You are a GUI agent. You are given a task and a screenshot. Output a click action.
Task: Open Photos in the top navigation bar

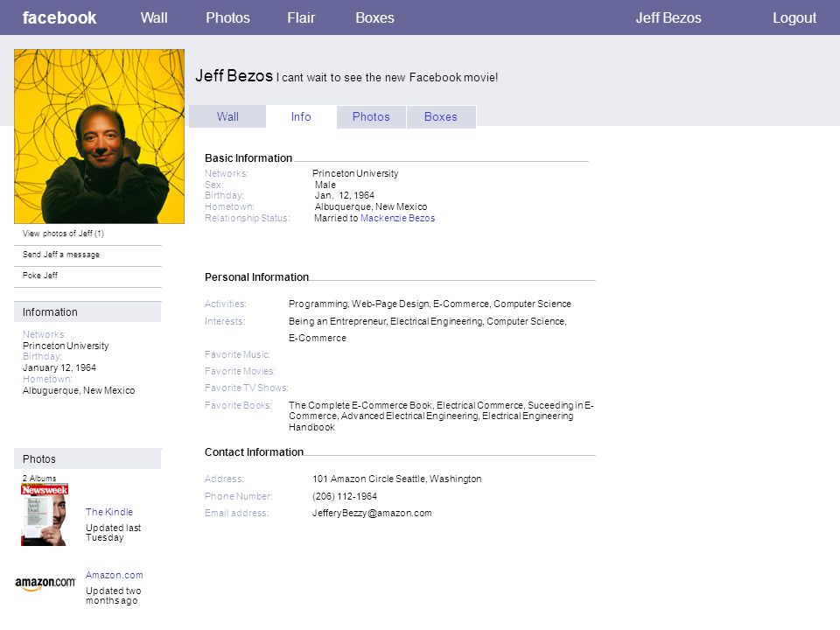click(227, 17)
